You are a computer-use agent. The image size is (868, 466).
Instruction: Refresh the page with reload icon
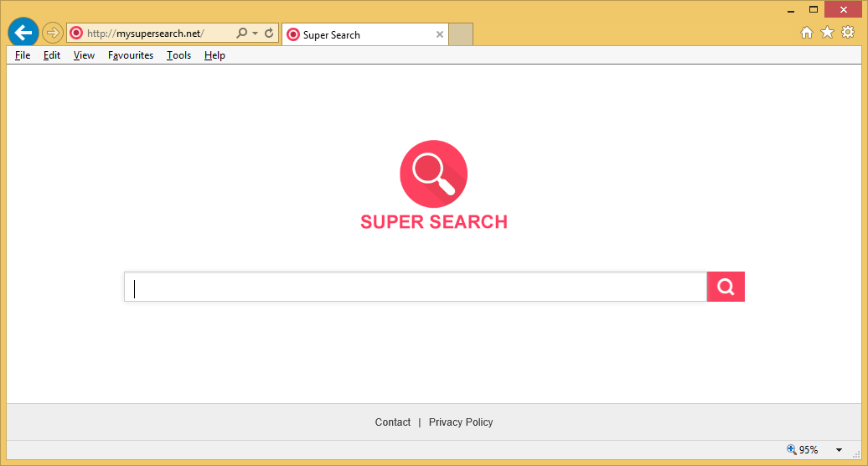click(x=269, y=34)
